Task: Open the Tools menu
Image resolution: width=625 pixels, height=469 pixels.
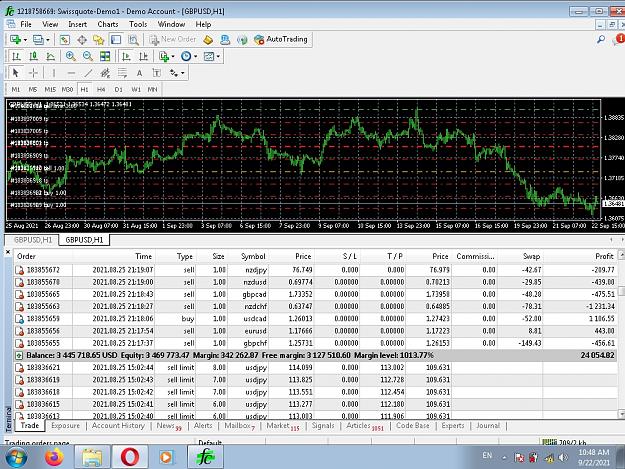Action: point(138,24)
